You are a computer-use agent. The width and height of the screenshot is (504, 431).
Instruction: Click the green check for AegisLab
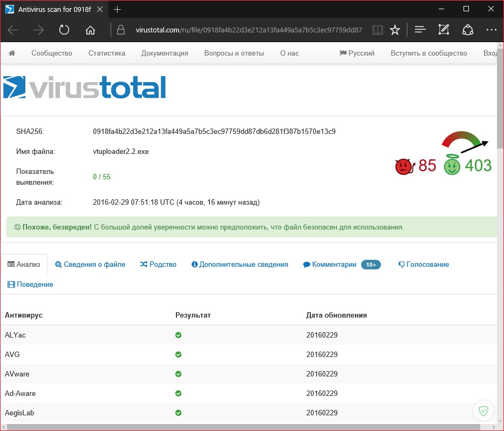[x=179, y=413]
